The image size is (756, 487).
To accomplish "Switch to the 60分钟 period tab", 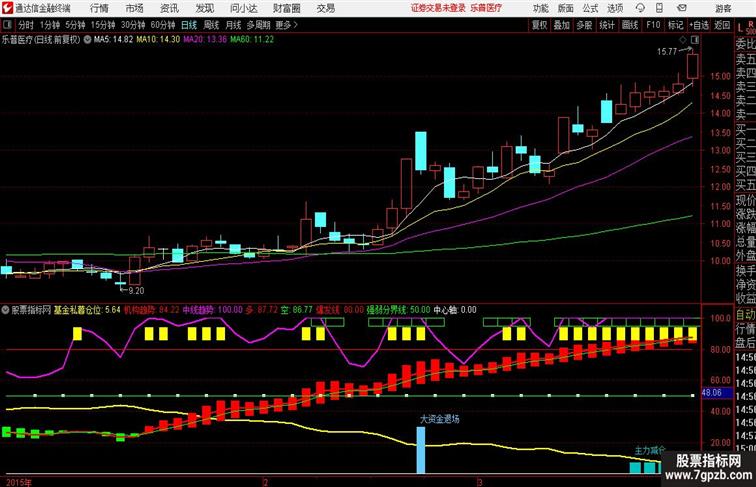I will (162, 25).
